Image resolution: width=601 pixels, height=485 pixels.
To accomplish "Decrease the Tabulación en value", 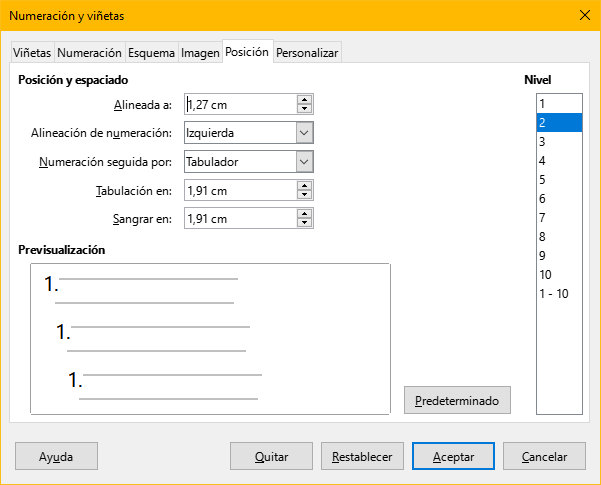I will click(x=305, y=195).
